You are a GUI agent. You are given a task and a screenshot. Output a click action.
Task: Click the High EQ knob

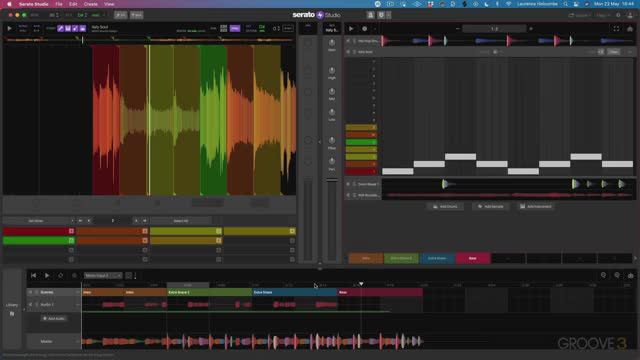click(332, 71)
